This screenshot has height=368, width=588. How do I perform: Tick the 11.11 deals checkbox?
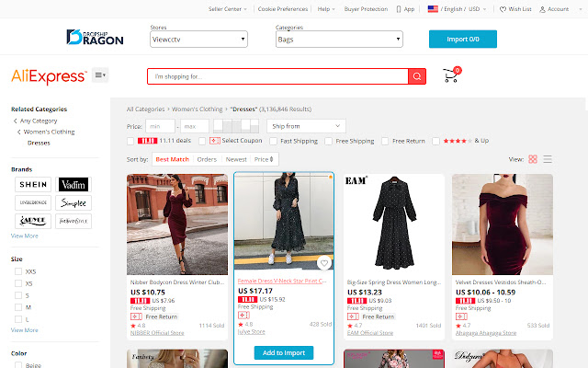pyautogui.click(x=130, y=141)
